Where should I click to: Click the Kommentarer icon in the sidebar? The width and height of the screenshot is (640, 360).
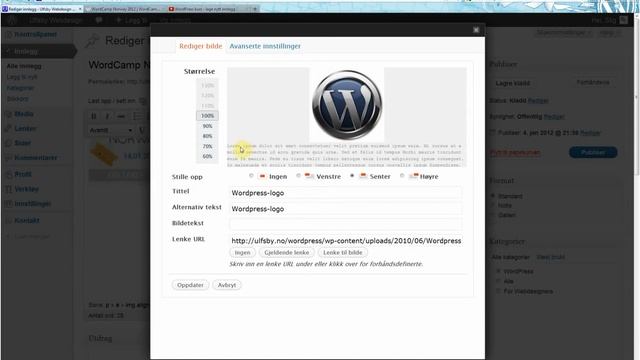8,158
